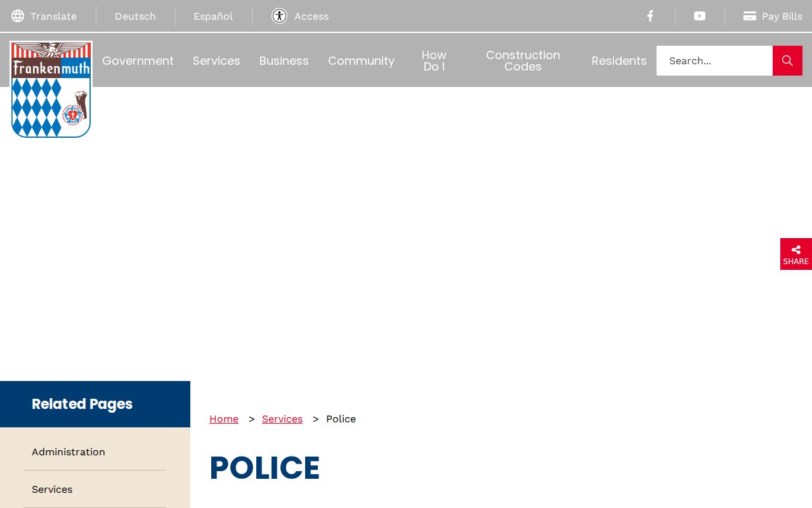Switch site language to Deutsch
This screenshot has width=812, height=508.
coord(135,16)
